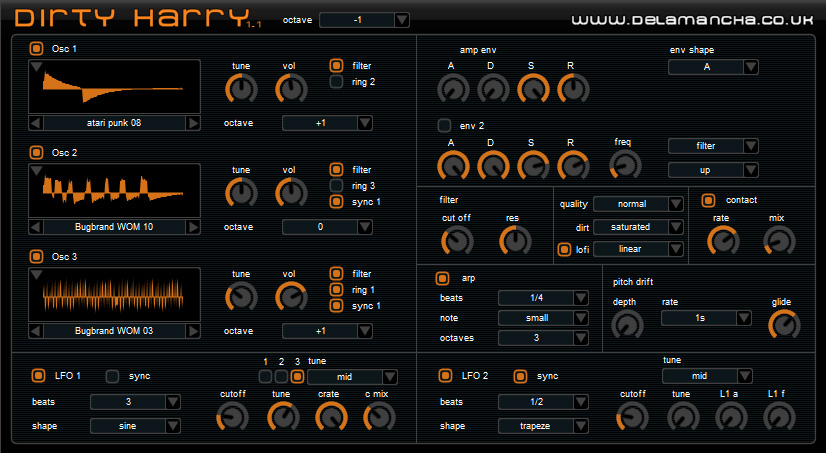Open lofi mode dropdown showing linear

(x=638, y=249)
